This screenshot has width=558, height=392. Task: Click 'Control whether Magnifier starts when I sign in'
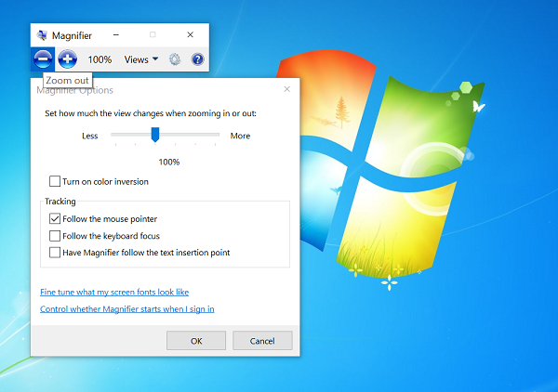pos(127,308)
